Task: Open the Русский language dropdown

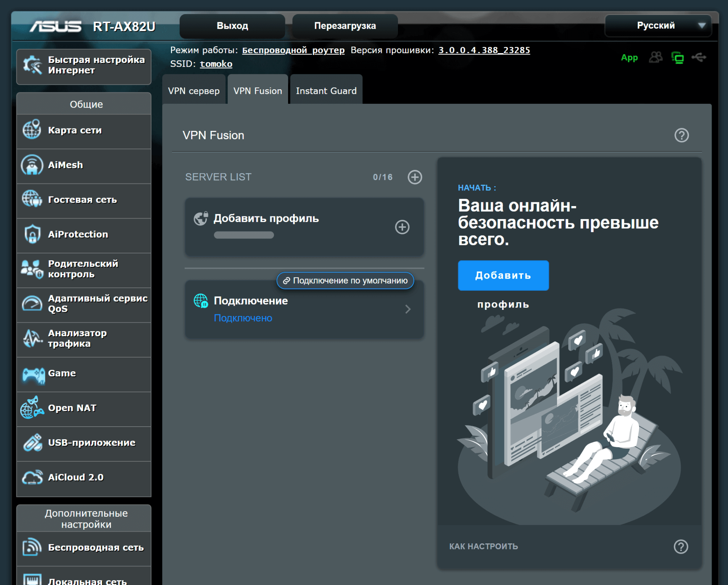Action: point(658,26)
